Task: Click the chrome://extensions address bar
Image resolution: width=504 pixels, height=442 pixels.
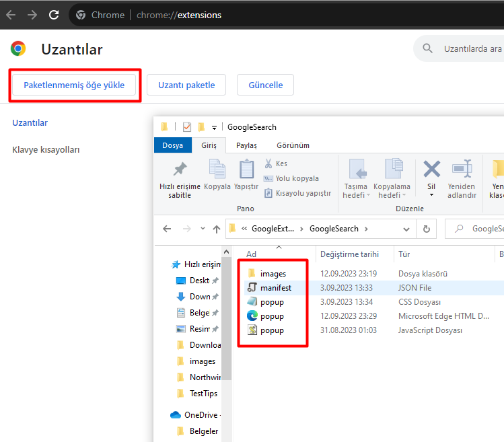Action: [286, 15]
